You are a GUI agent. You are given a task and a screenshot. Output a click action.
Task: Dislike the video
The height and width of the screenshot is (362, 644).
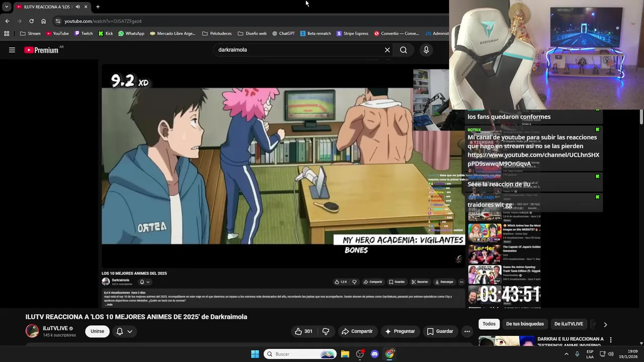tap(326, 331)
